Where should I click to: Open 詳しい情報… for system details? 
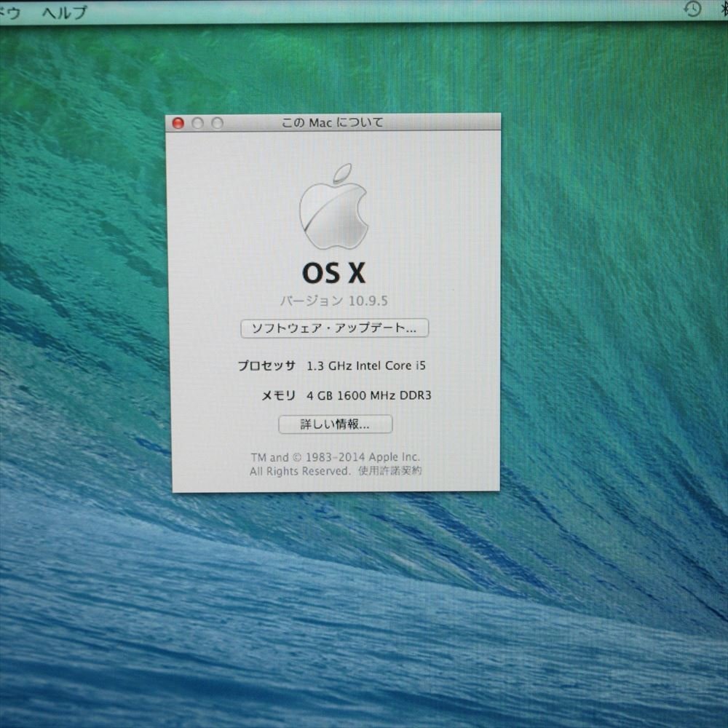click(335, 424)
